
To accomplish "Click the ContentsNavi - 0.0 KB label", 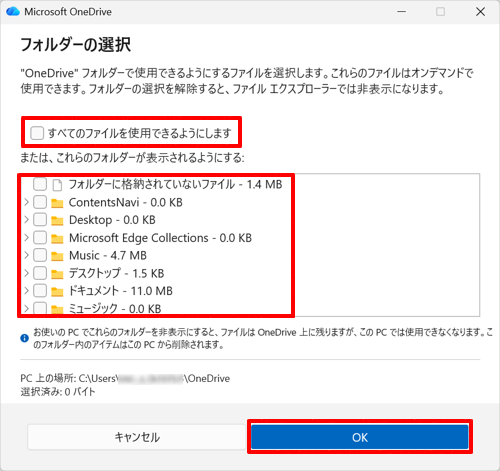I will [126, 202].
